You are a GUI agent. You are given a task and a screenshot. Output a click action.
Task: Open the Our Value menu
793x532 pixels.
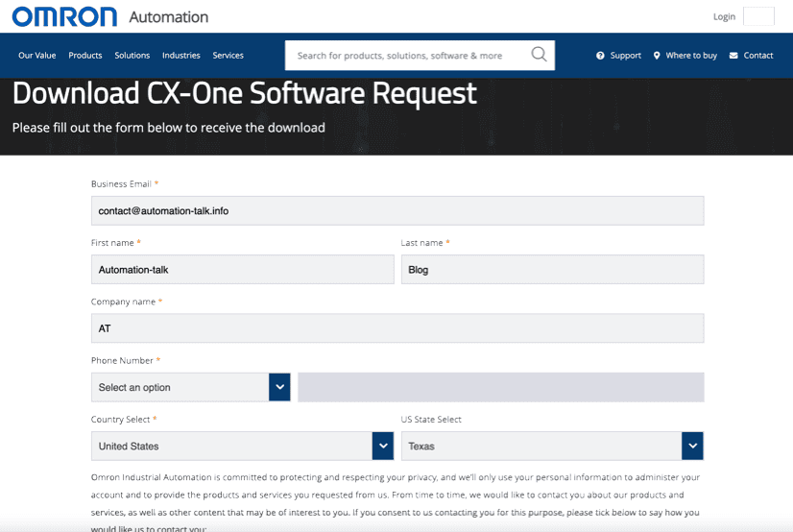point(36,55)
